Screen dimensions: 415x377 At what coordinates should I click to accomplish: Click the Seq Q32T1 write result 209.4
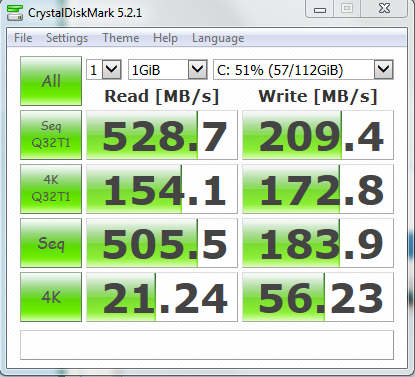pos(318,135)
